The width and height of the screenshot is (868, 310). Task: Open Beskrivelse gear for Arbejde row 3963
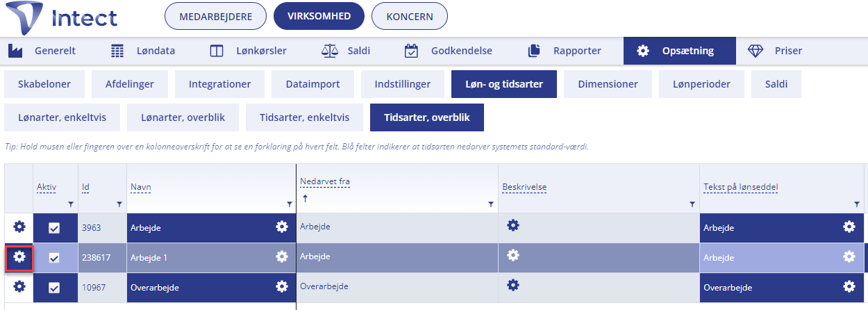513,225
